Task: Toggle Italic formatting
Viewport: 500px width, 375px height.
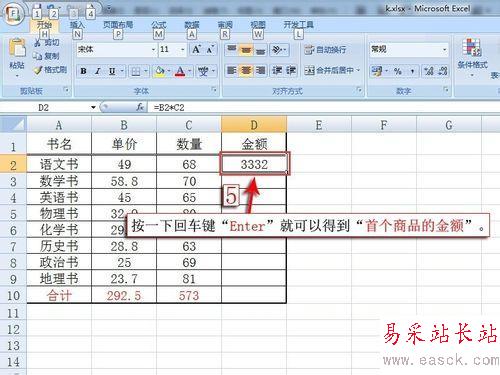Action: tap(98, 71)
